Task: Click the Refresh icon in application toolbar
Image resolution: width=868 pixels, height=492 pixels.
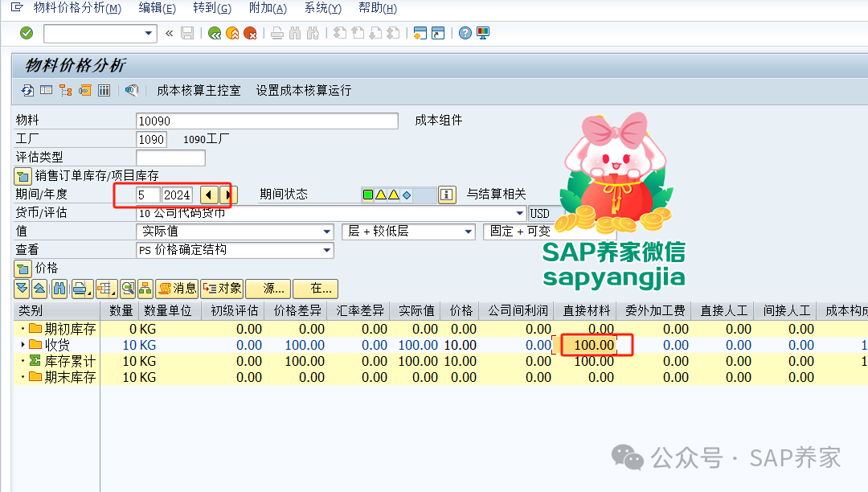Action: click(27, 90)
